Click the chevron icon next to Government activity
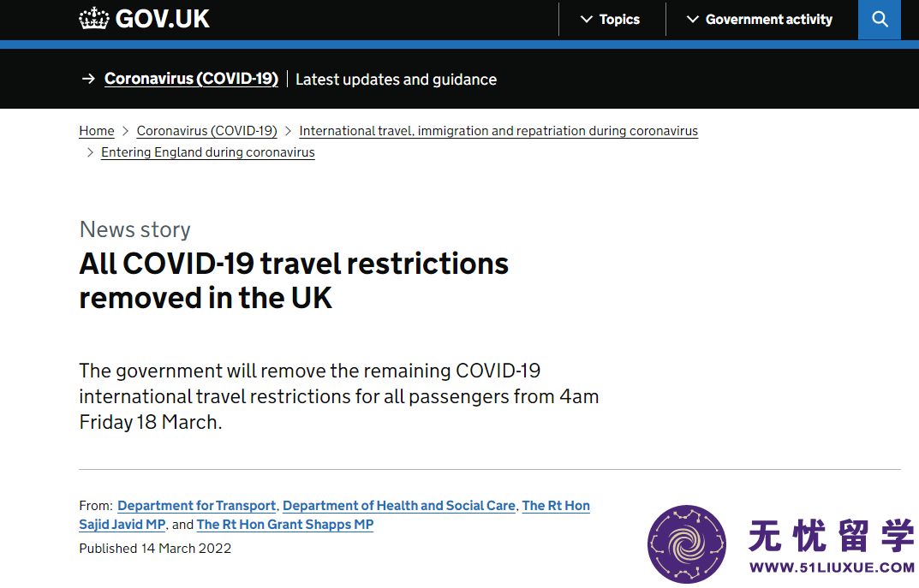Screen dimensions: 919x588 (x=692, y=20)
